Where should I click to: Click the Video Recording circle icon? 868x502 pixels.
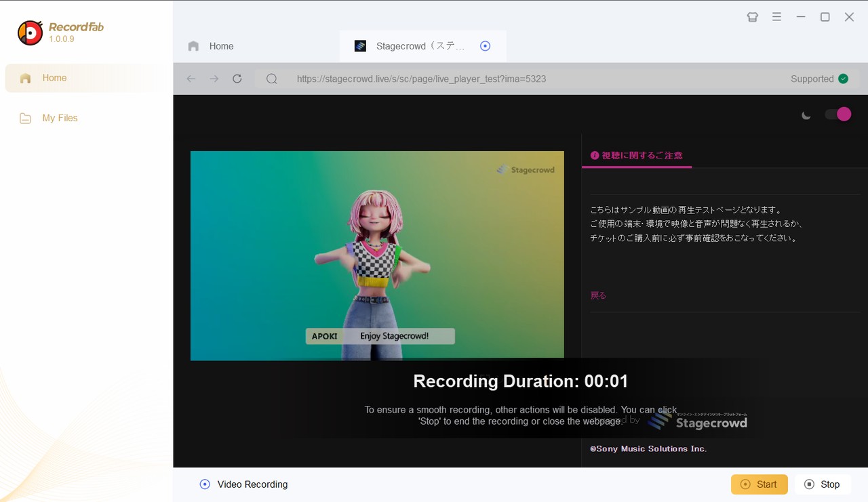click(205, 484)
